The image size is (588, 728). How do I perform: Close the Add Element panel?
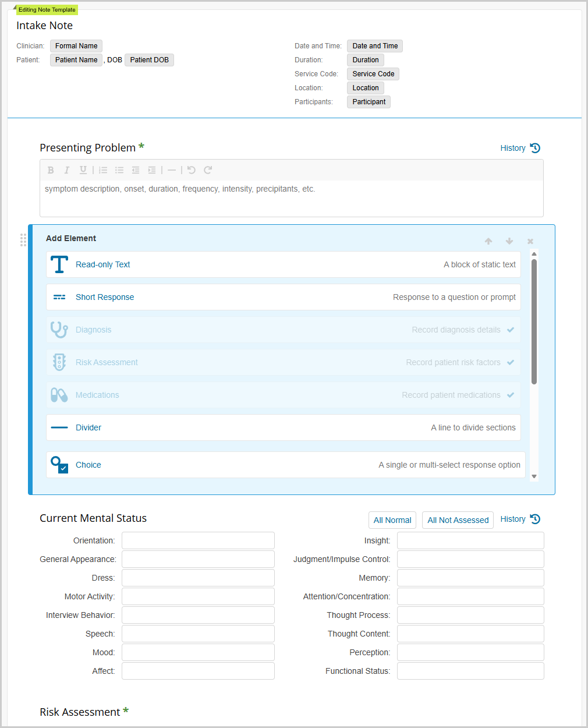(x=530, y=241)
